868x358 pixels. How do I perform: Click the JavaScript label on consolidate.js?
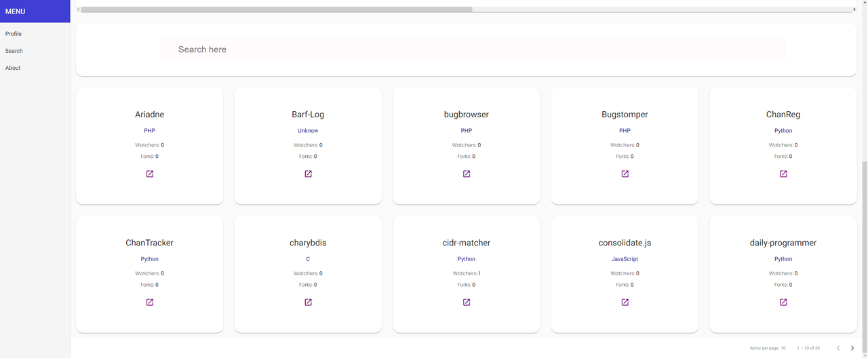[625, 259]
